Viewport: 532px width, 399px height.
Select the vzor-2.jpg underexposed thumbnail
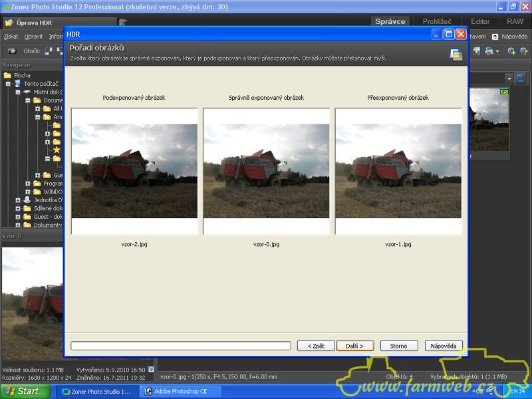point(134,171)
